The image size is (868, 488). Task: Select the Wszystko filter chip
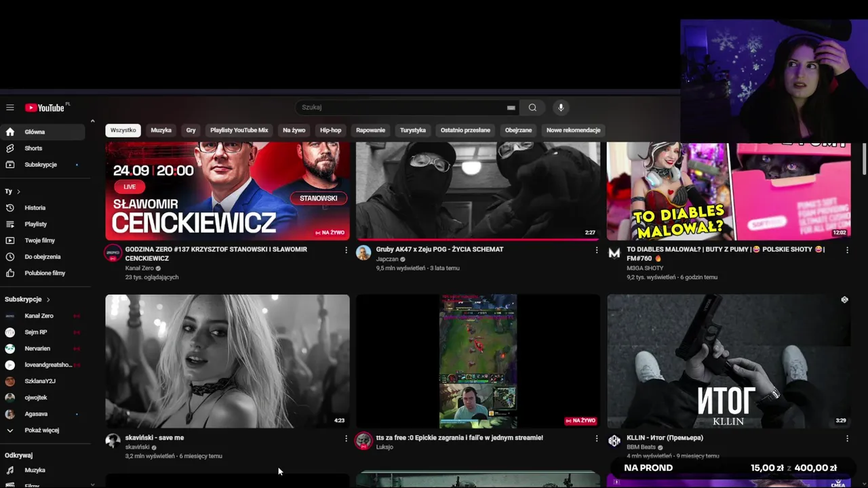point(123,130)
